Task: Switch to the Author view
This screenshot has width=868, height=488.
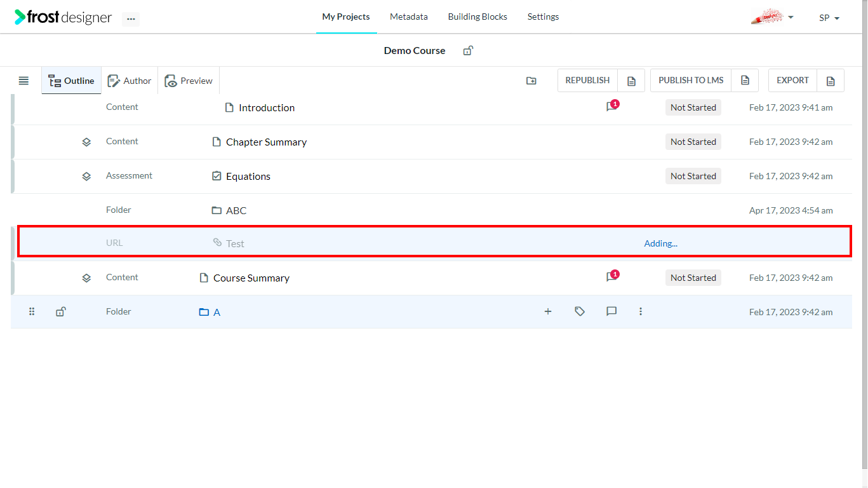Action: (130, 81)
